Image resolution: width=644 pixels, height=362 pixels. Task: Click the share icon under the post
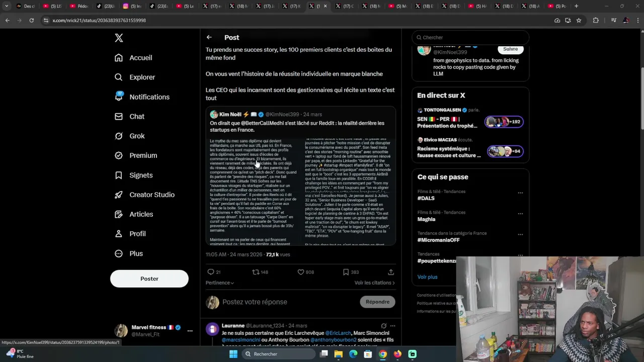coord(391,272)
